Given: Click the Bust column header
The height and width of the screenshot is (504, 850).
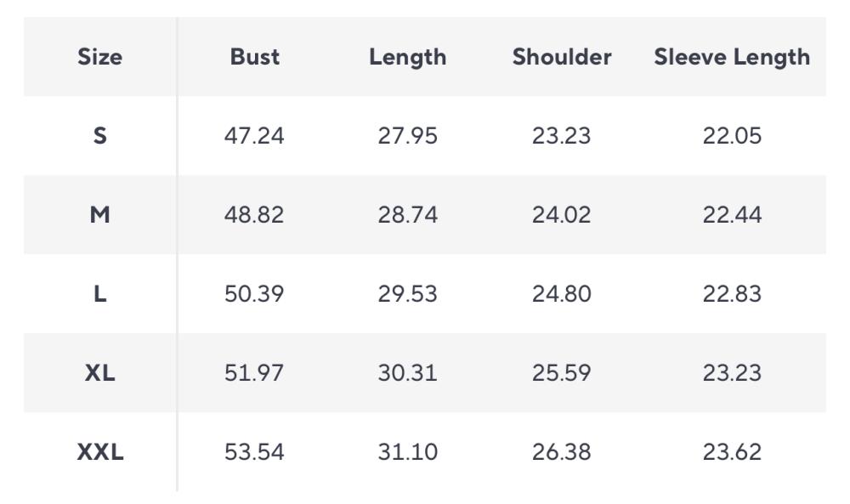Looking at the screenshot, I should pos(255,57).
